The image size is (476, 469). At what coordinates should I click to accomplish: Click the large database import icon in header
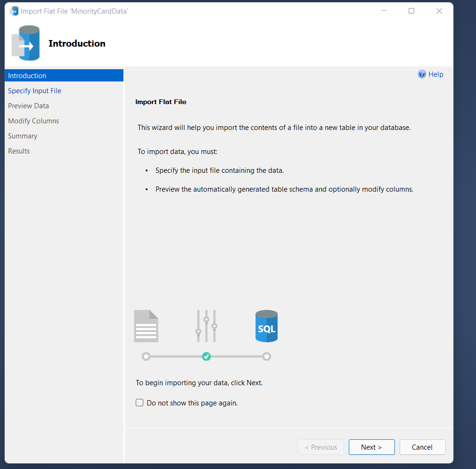(26, 43)
